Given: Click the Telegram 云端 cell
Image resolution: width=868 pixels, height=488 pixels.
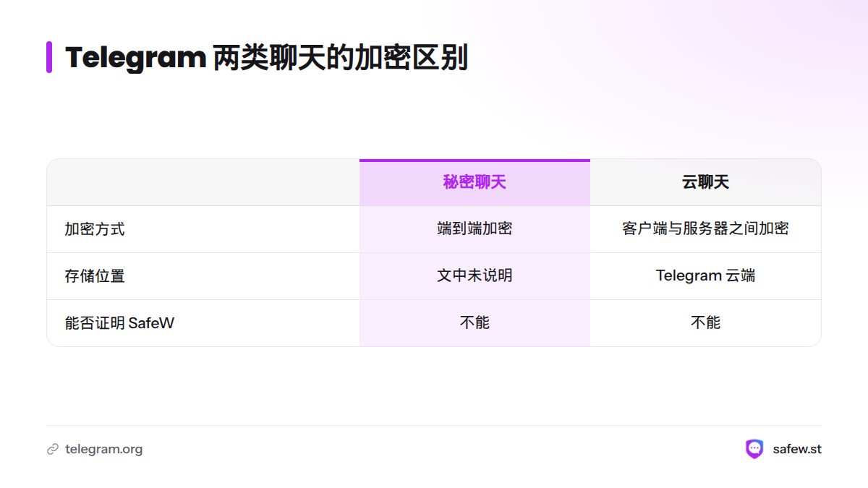Looking at the screenshot, I should coord(705,276).
